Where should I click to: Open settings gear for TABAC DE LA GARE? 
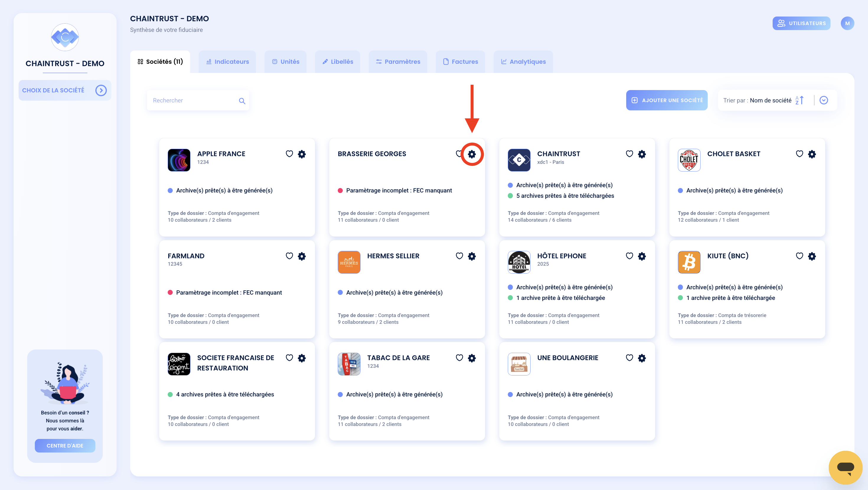(x=472, y=358)
